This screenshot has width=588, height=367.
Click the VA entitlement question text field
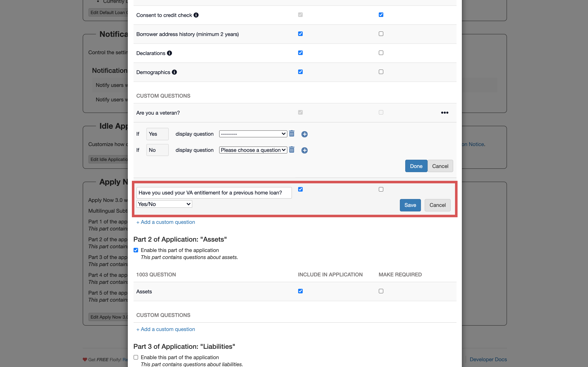214,193
